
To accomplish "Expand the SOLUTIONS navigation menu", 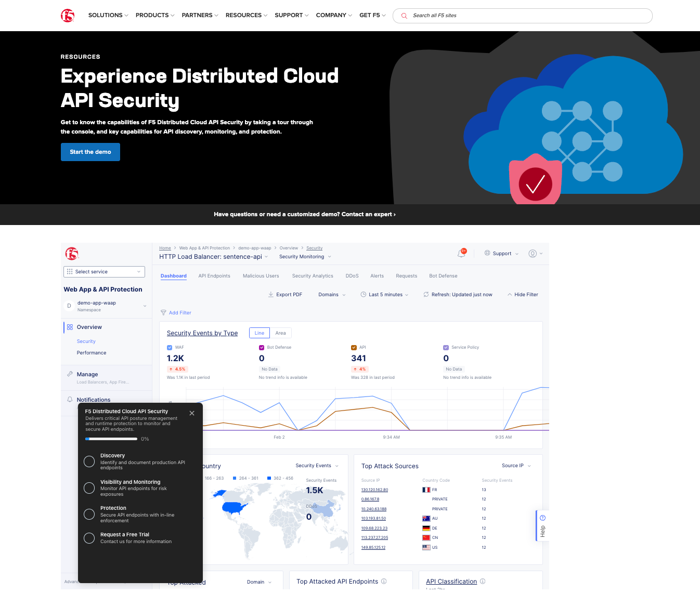I will (108, 15).
